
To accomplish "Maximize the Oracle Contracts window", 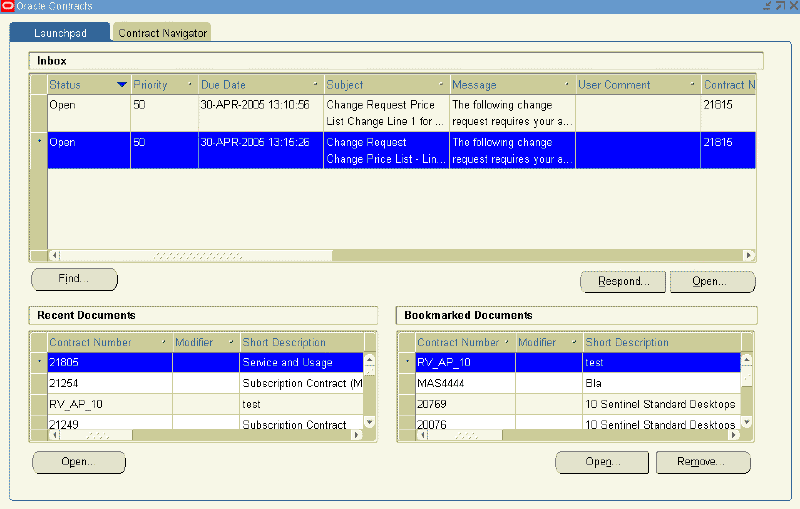I will (x=781, y=6).
